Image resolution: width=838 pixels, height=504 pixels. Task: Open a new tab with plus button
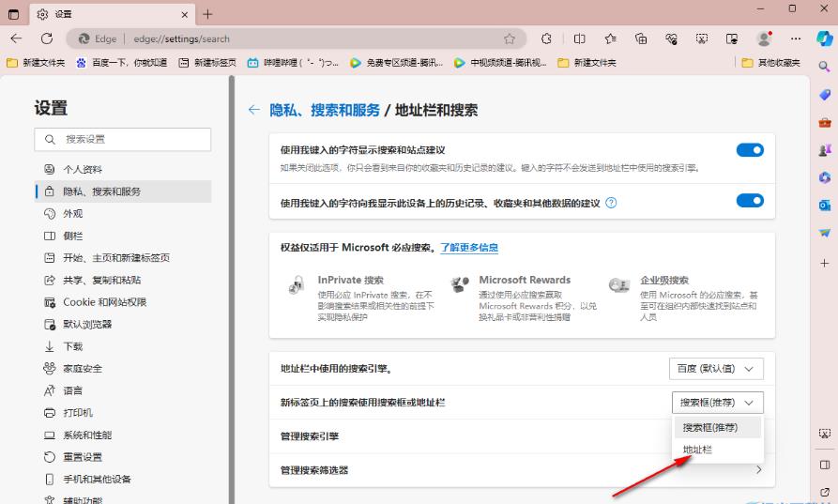(x=208, y=14)
